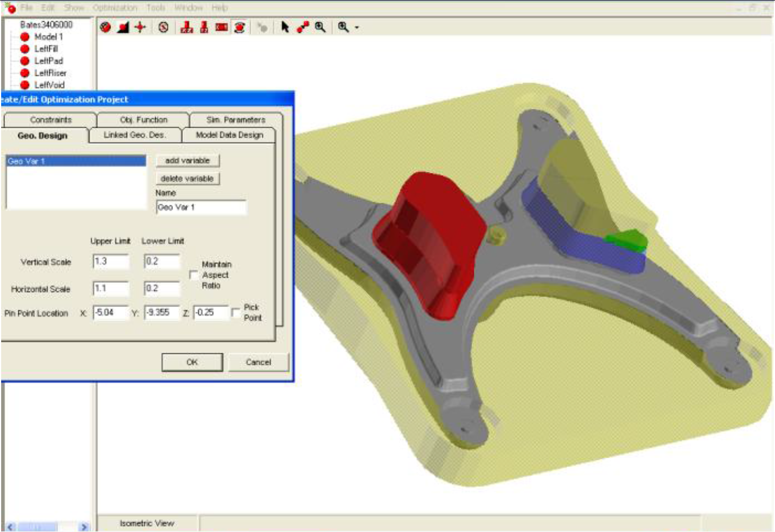Click the red rotating-view toolbar icon
775x532 pixels.
coord(239,27)
